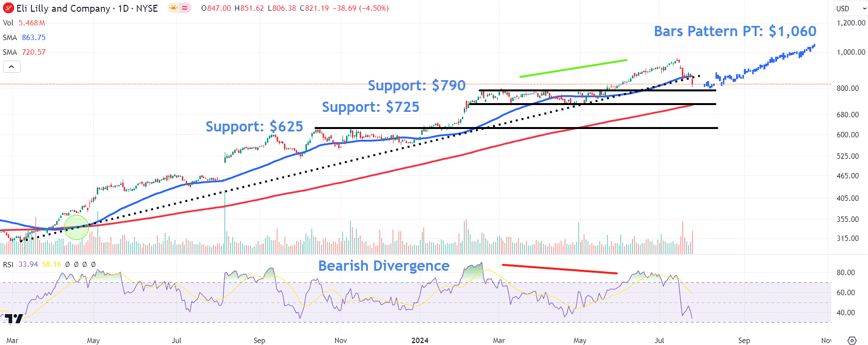Click the RSI 40.00 axis label
Screen dimensions: 868x345
click(x=846, y=313)
